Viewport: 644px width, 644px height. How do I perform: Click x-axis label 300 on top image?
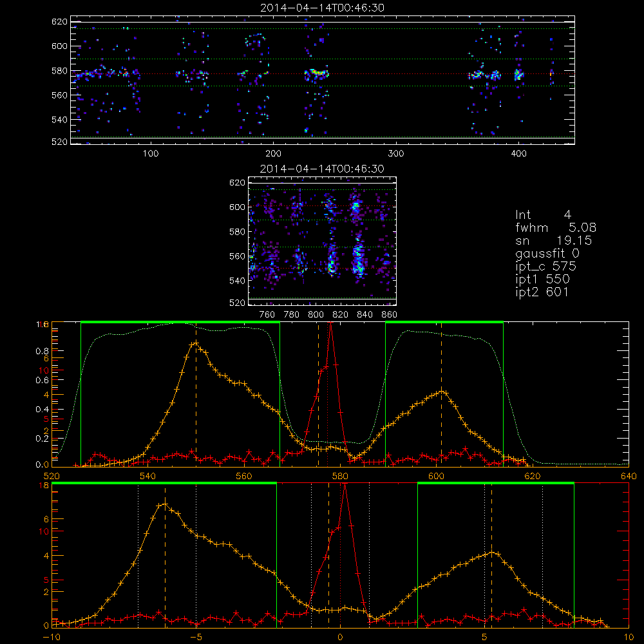point(395,154)
